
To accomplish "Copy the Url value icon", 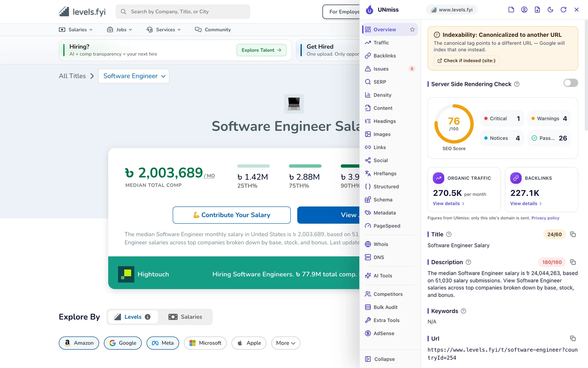I will 573,339.
